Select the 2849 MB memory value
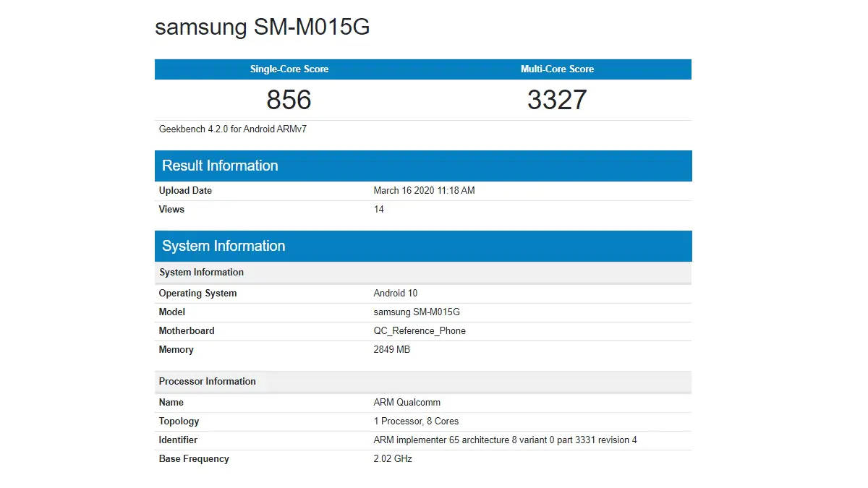868x488 pixels. click(392, 350)
